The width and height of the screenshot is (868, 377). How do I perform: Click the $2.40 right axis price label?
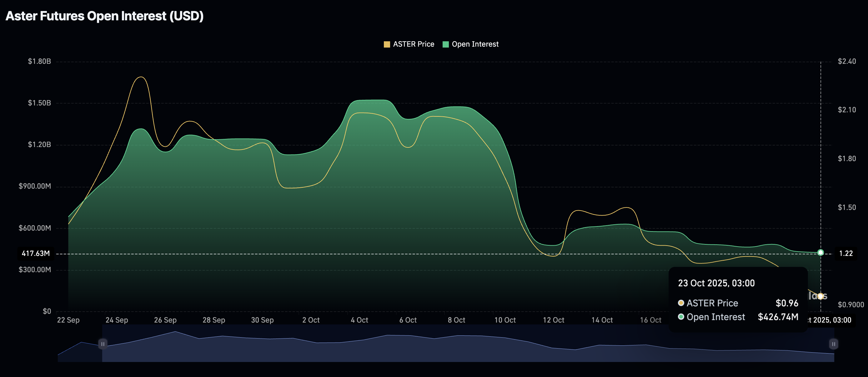[x=846, y=61]
